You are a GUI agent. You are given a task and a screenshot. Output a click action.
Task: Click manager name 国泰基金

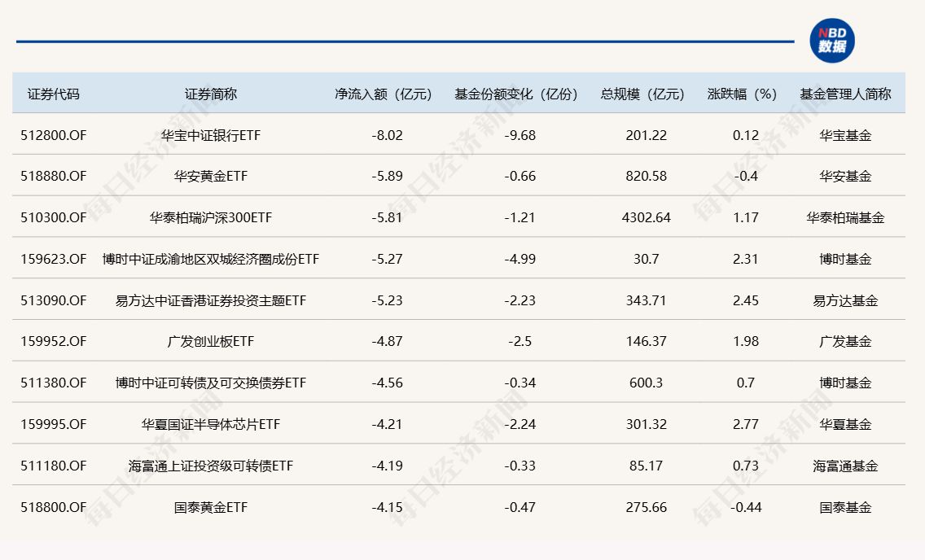click(x=845, y=507)
